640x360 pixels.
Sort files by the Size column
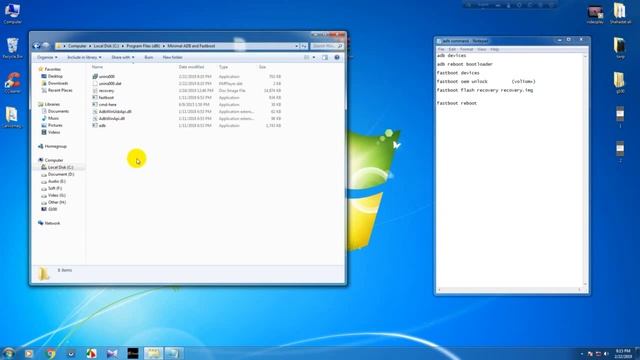[262, 67]
